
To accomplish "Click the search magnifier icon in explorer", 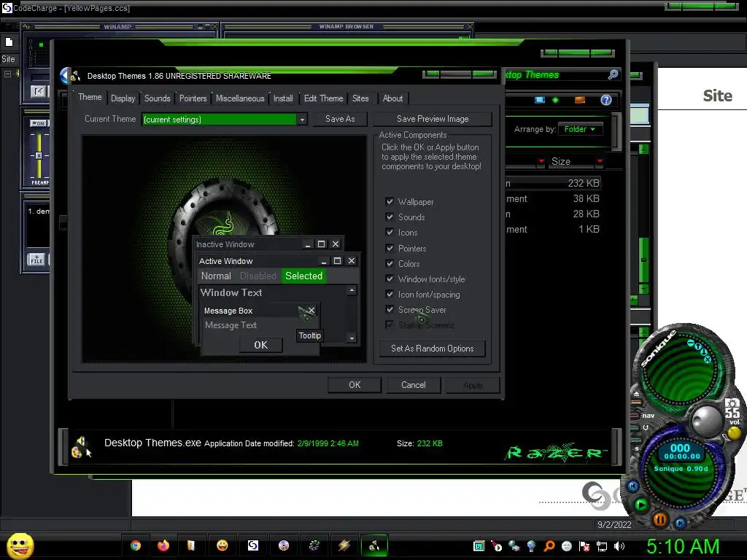I will click(613, 74).
